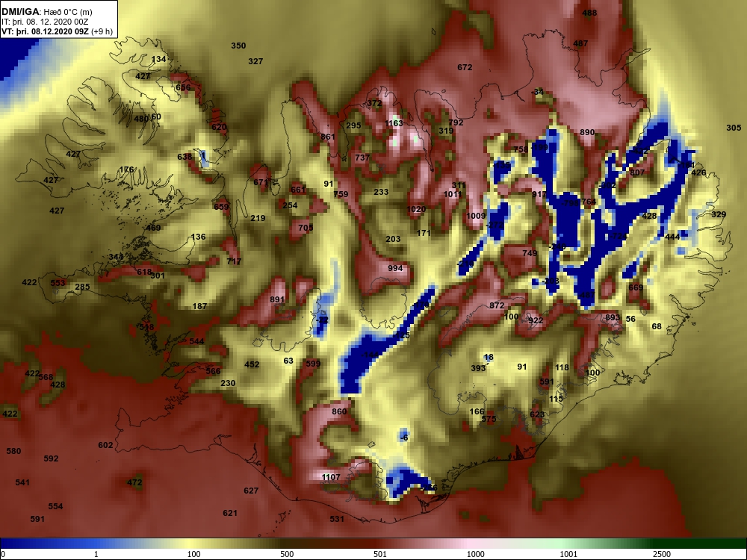The image size is (747, 560).
Task: Click the map value "393"
Action: (x=478, y=368)
